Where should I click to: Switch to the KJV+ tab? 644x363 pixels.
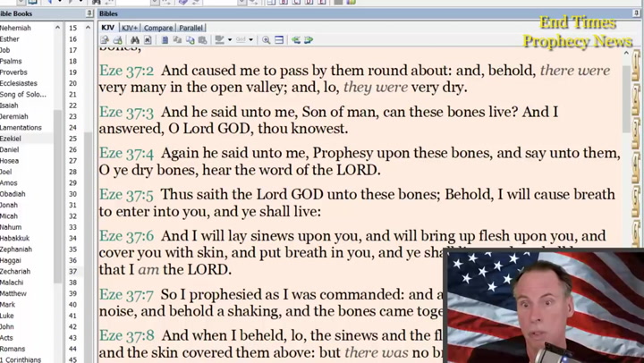tap(130, 28)
